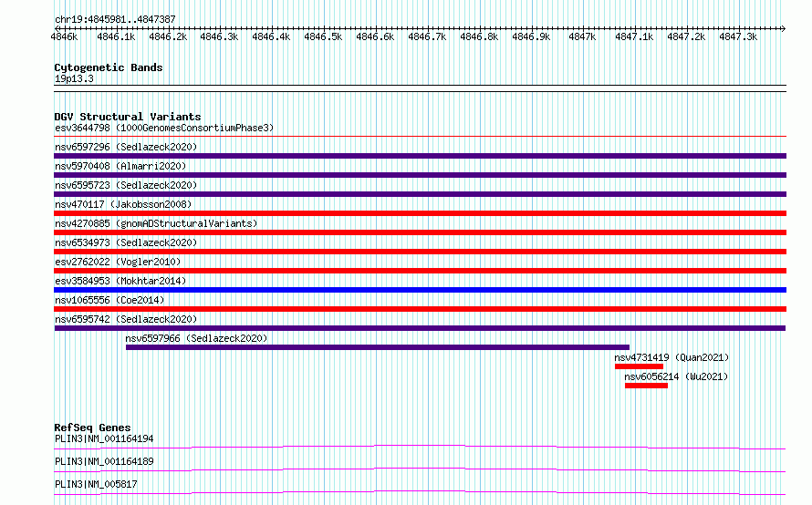Select variant label esv2762022 (Vogler2010)
This screenshot has width=812, height=505.
pos(118,262)
